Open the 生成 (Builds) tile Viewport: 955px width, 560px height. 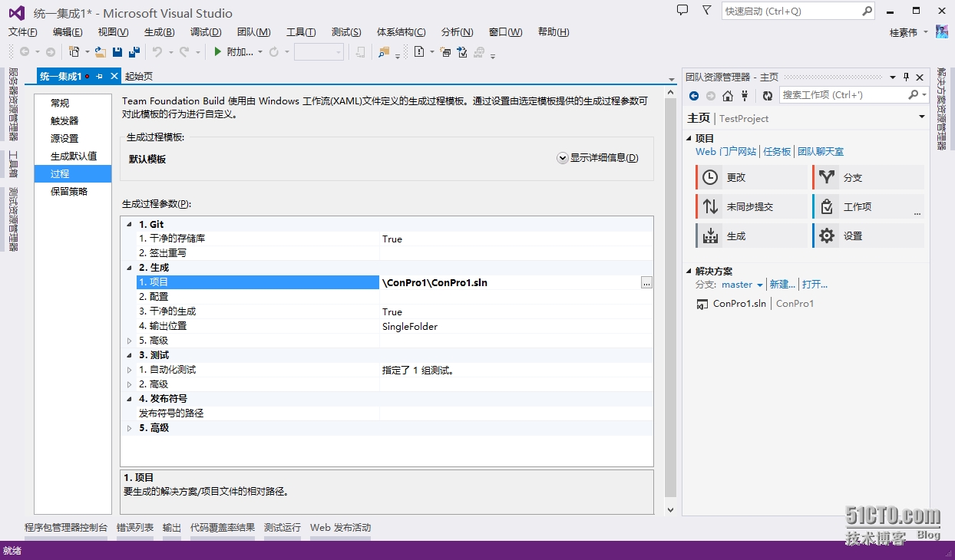point(752,236)
